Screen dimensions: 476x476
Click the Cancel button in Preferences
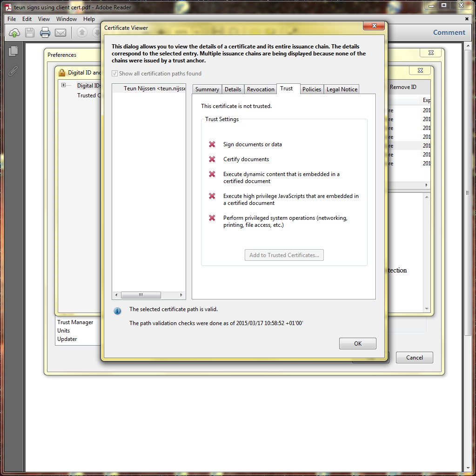click(414, 358)
